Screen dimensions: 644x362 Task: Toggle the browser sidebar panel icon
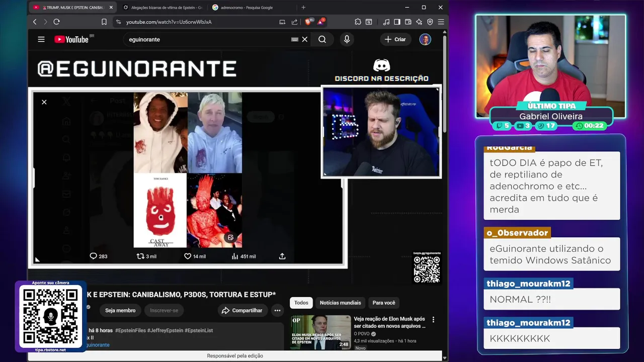click(x=397, y=22)
